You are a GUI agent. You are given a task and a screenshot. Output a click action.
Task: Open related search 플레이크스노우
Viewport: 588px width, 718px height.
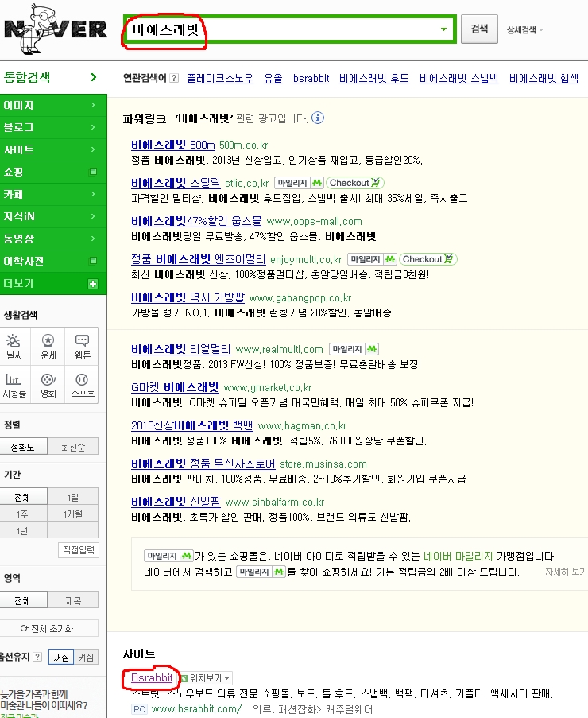pyautogui.click(x=220, y=78)
